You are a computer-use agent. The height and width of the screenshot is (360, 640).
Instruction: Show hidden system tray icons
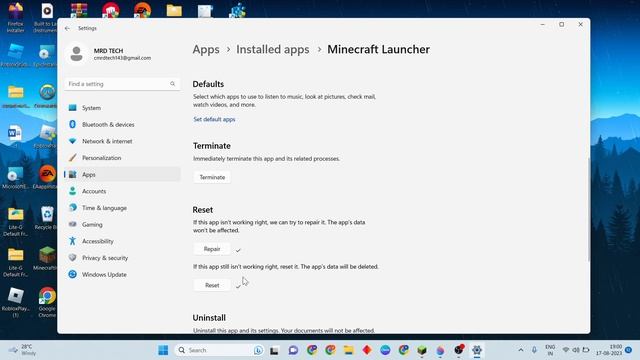(521, 350)
